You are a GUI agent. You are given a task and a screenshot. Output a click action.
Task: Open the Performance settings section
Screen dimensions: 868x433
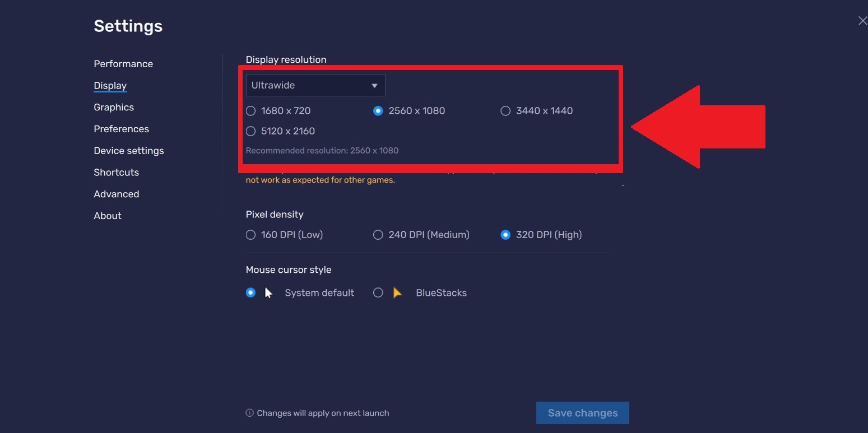point(123,64)
